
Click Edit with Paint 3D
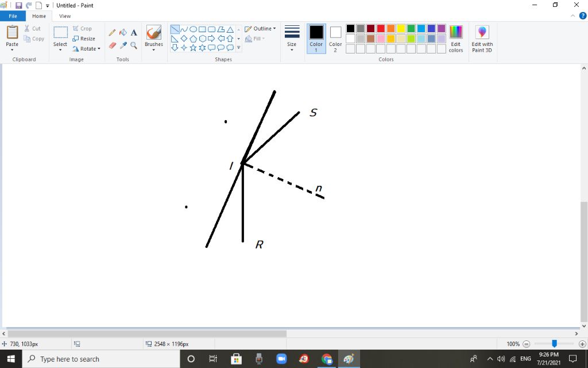(482, 39)
